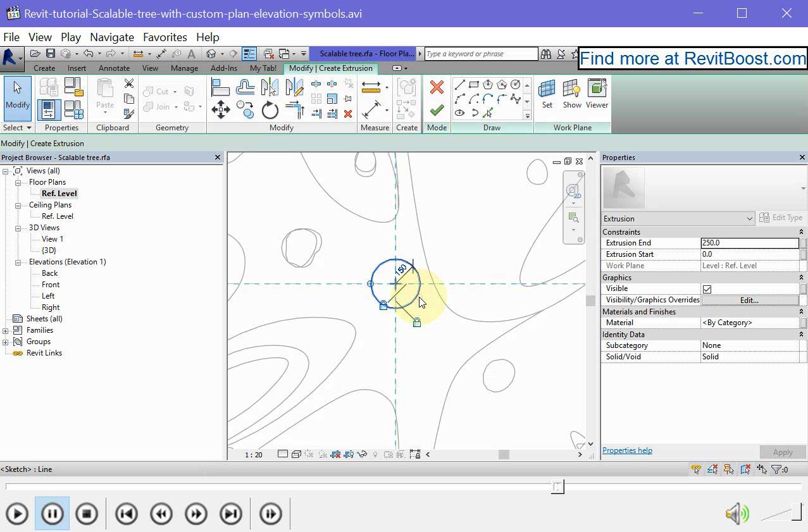
Task: Click the Match Type Properties brush icon
Action: [x=129, y=114]
